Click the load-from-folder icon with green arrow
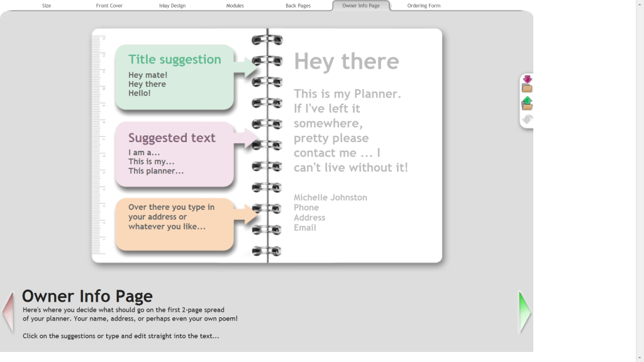This screenshot has height=362, width=644. pos(527,103)
